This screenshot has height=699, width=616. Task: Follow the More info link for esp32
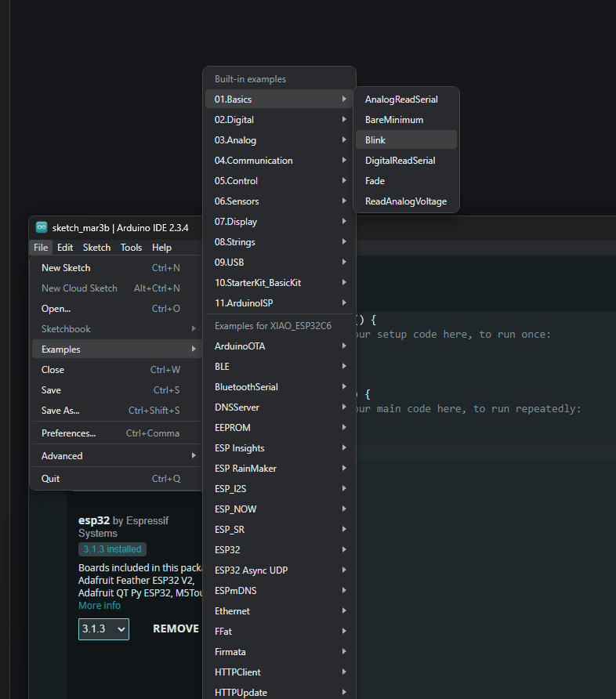(x=100, y=606)
